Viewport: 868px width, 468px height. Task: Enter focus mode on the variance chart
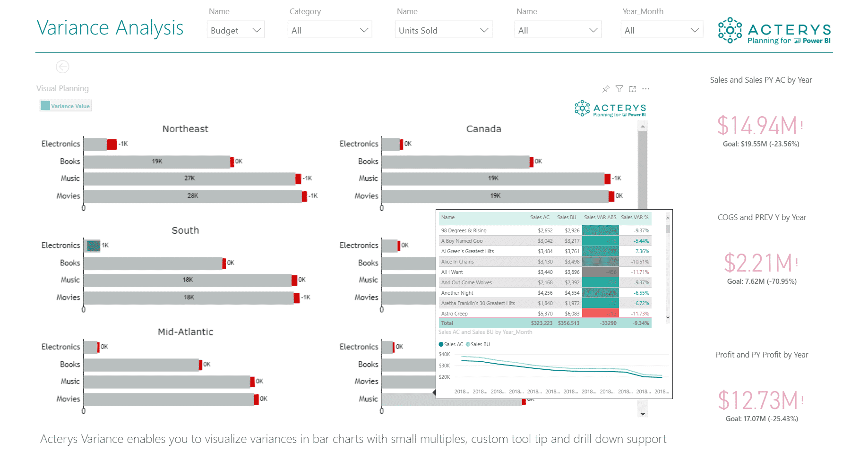click(632, 88)
